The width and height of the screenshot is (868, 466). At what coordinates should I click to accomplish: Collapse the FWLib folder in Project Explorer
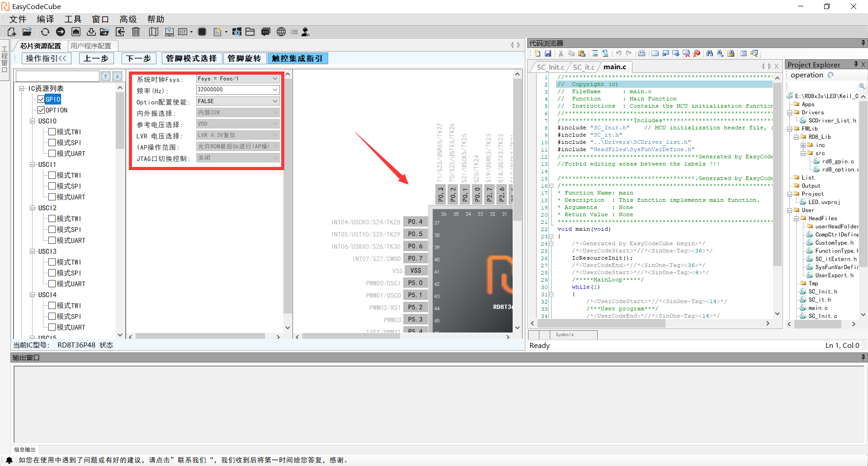click(789, 128)
